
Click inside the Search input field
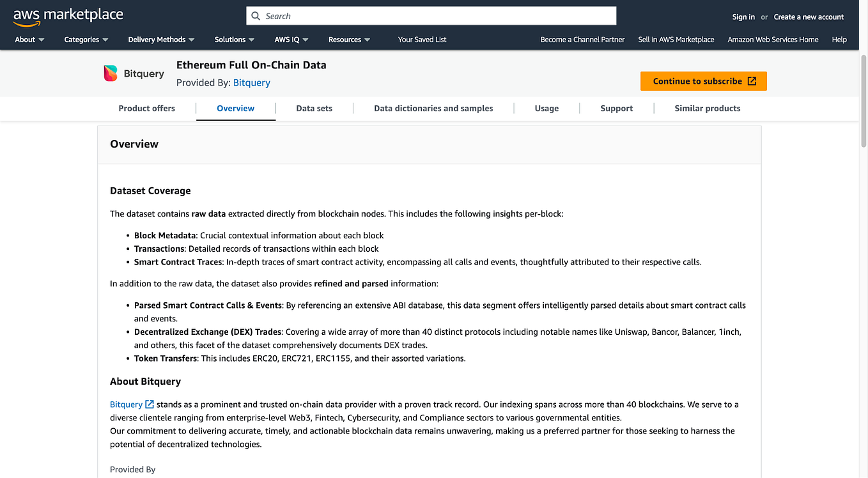[431, 15]
